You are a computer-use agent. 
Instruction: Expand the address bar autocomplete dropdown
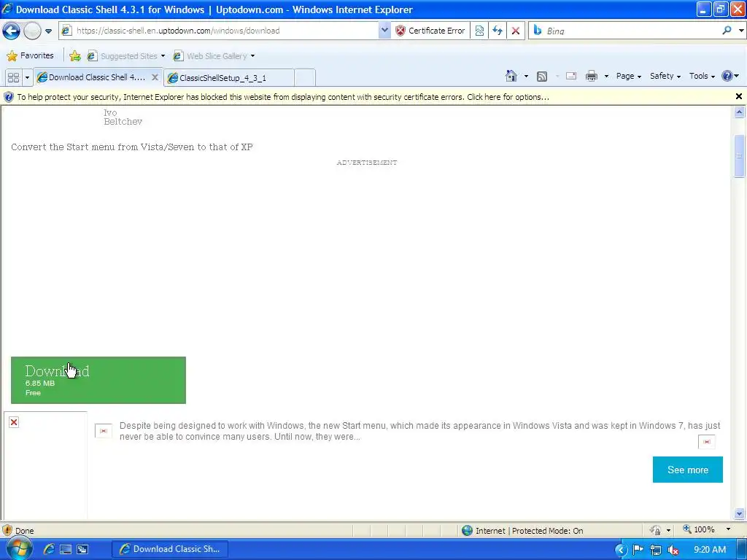384,31
